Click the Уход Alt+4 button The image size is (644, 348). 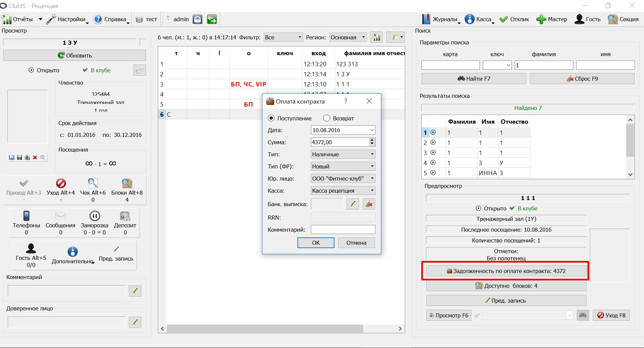tap(61, 190)
